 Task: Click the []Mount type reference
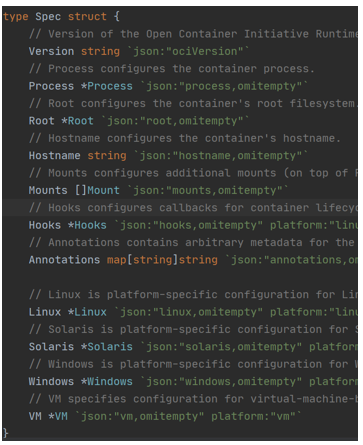[97, 190]
